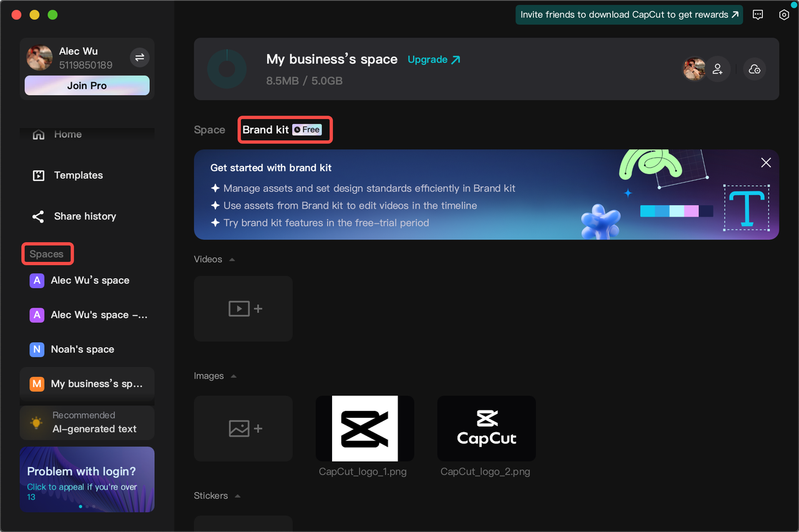Open the cloud backup icon in space header
Viewport: 799px width, 532px height.
pyautogui.click(x=754, y=69)
